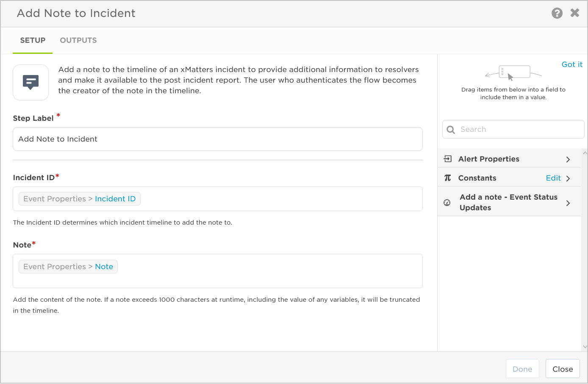Click the Note field heading
The height and width of the screenshot is (384, 588).
tap(22, 245)
